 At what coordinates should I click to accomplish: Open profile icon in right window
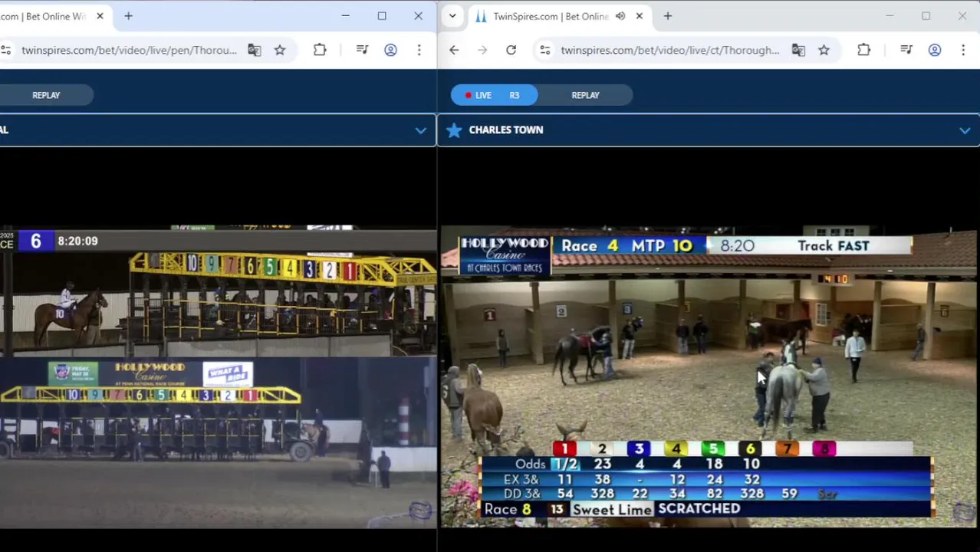tap(935, 50)
